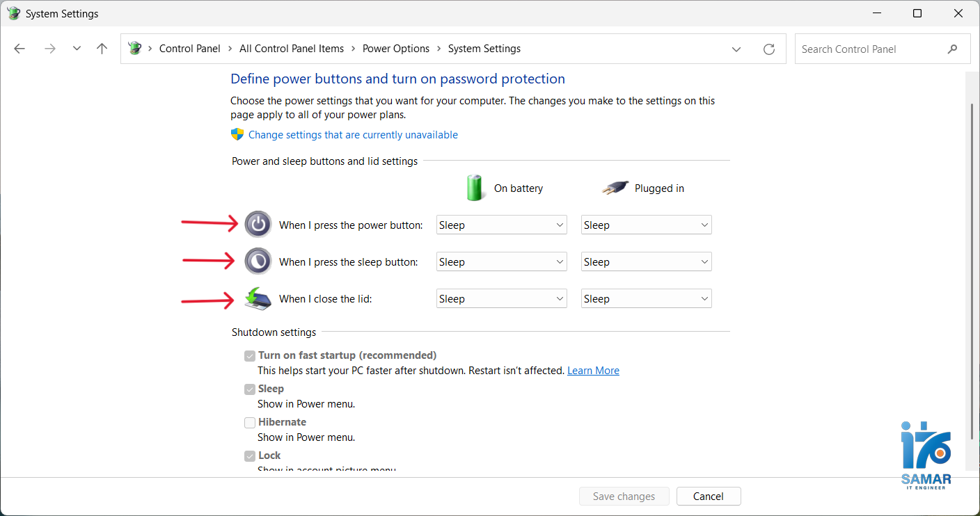Click the Forward navigation arrow

click(x=49, y=49)
